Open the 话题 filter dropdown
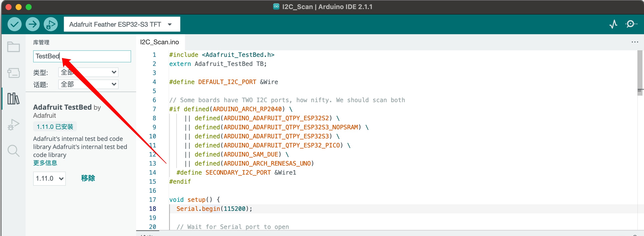Image resolution: width=644 pixels, height=236 pixels. [88, 84]
